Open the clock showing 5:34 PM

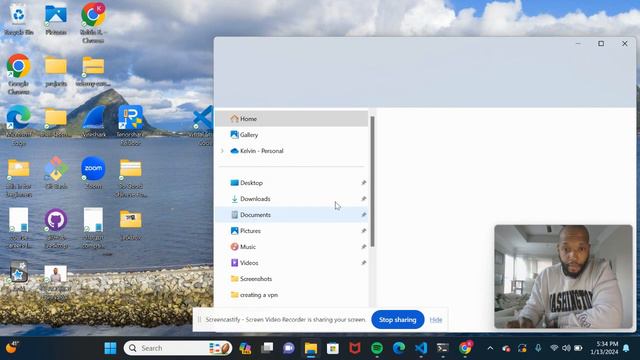(603, 348)
